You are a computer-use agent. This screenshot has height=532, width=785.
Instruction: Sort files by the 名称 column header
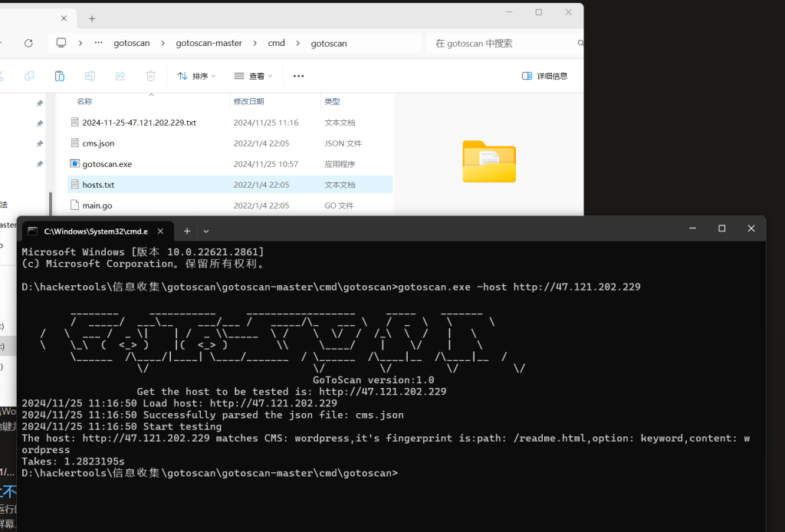[84, 102]
